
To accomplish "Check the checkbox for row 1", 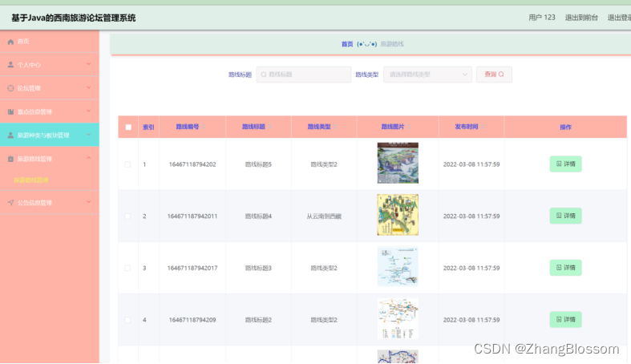I will tap(127, 164).
